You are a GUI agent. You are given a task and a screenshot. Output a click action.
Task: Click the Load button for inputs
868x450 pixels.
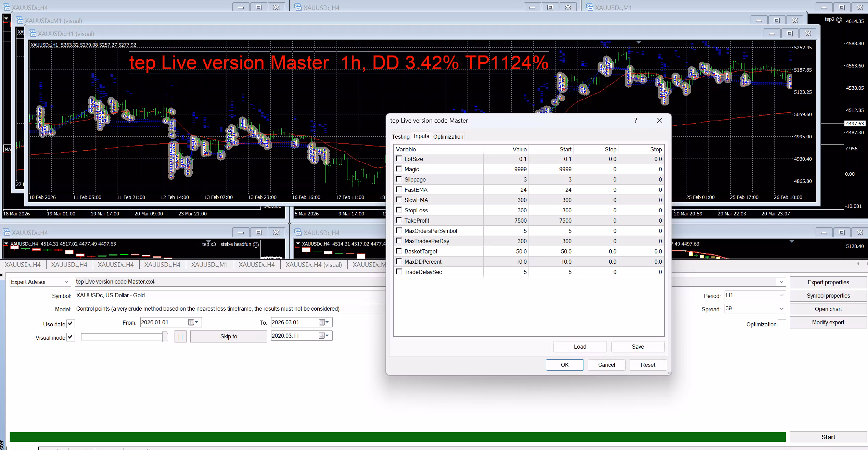click(580, 347)
